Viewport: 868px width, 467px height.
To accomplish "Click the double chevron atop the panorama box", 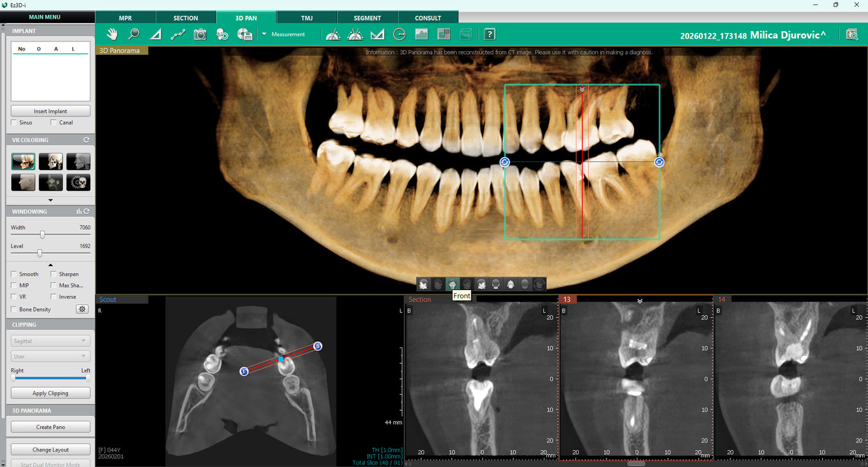I will (x=582, y=90).
